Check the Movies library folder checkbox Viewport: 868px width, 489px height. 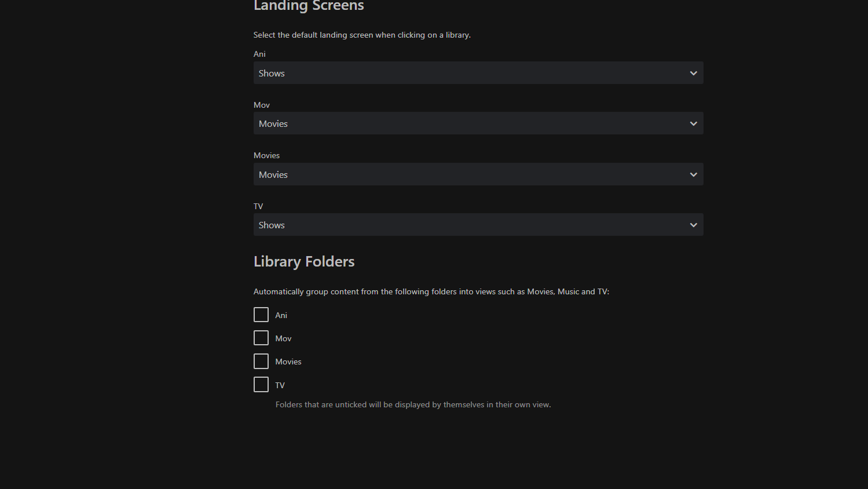261,361
